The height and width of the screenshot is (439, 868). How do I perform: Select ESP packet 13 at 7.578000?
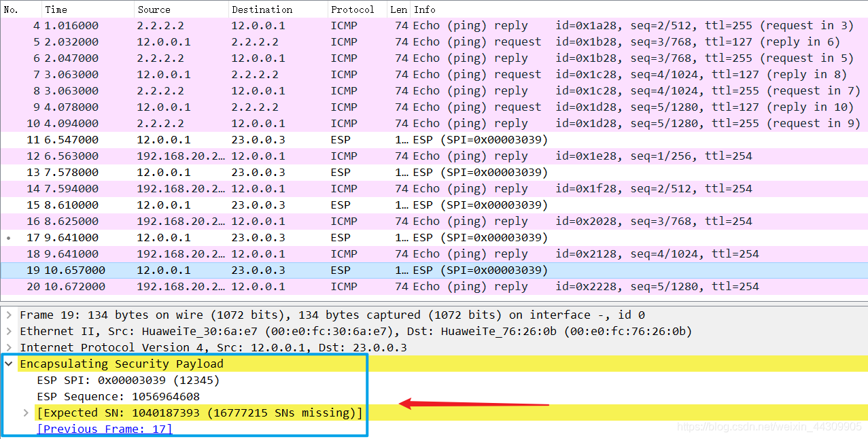click(x=434, y=173)
